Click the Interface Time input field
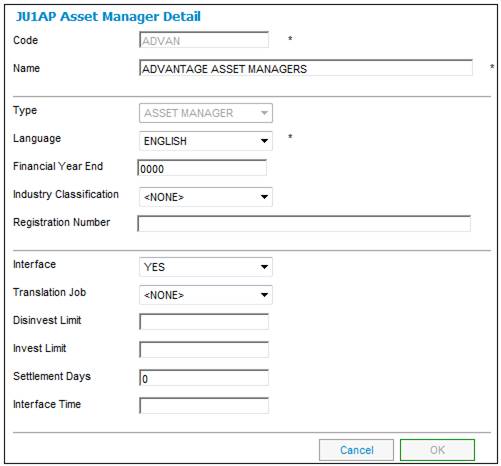This screenshot has height=466, width=501. coord(204,406)
